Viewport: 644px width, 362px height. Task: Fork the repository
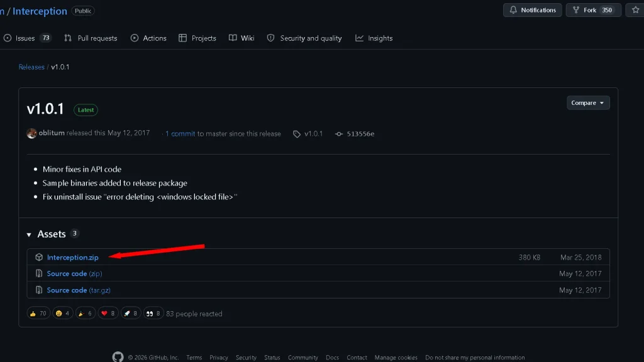click(593, 10)
